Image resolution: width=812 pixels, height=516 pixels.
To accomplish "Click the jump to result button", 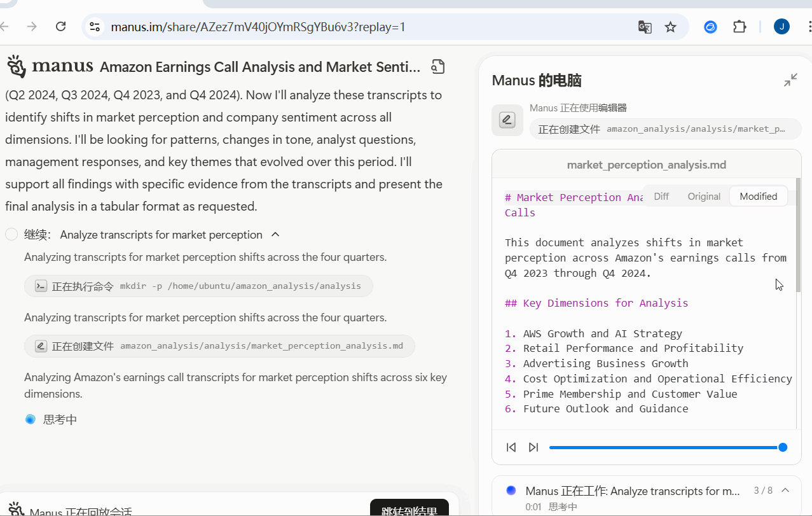I will click(409, 509).
